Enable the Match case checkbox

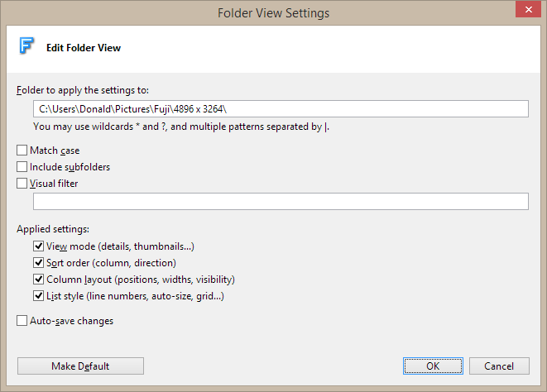(22, 151)
